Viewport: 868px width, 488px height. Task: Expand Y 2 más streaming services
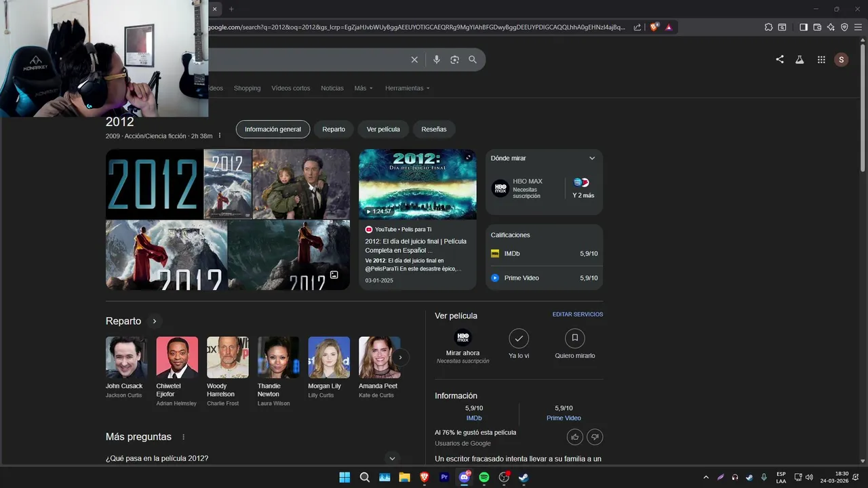click(583, 188)
